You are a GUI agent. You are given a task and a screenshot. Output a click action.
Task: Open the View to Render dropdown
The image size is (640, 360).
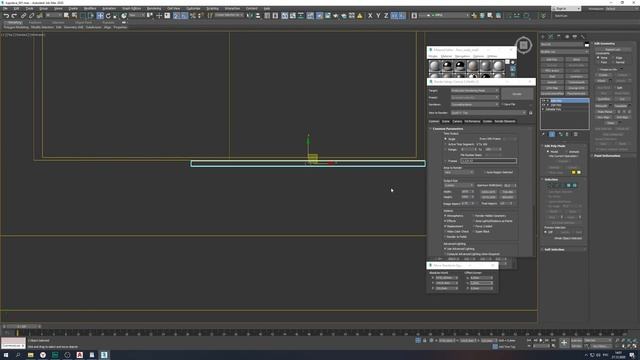coord(489,113)
